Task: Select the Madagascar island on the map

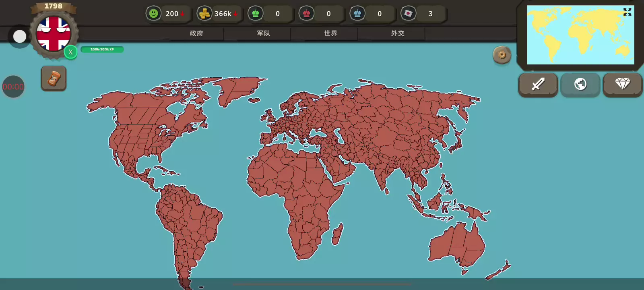Action: 337,234
